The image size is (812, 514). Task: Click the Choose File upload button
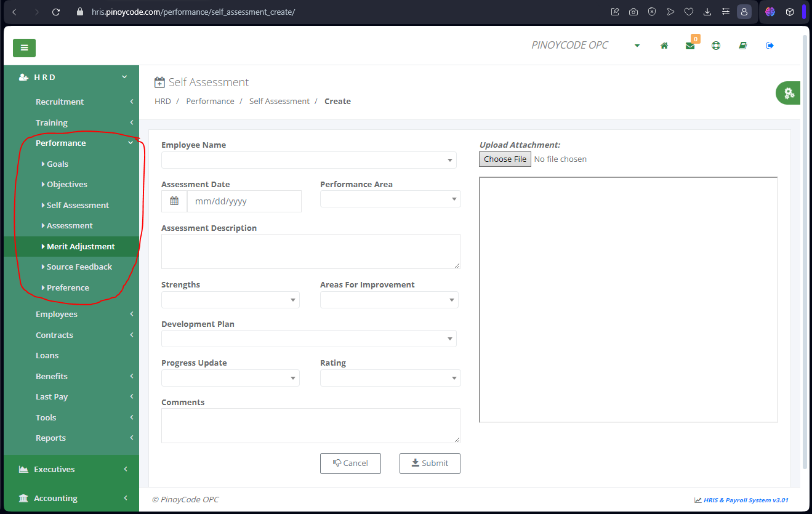coord(505,159)
